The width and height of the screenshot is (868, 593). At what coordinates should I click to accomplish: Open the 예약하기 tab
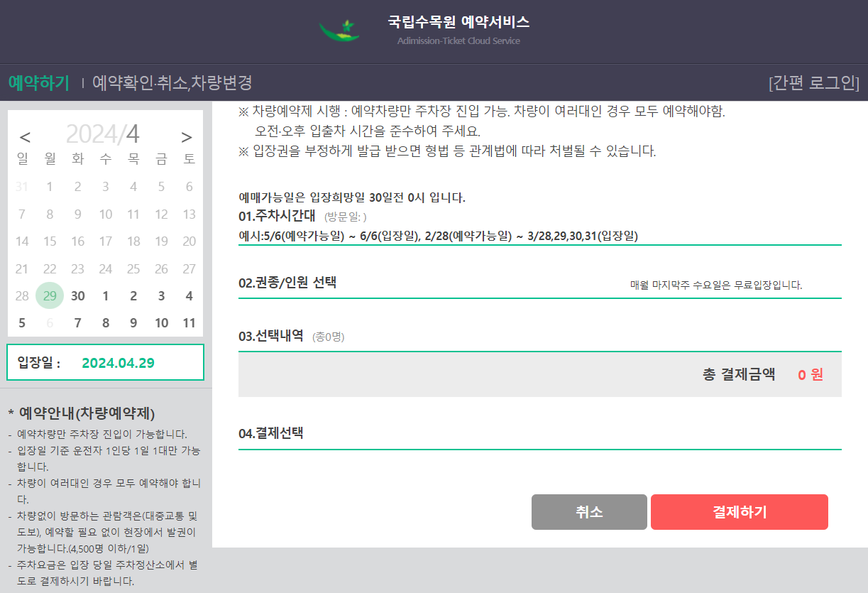38,83
